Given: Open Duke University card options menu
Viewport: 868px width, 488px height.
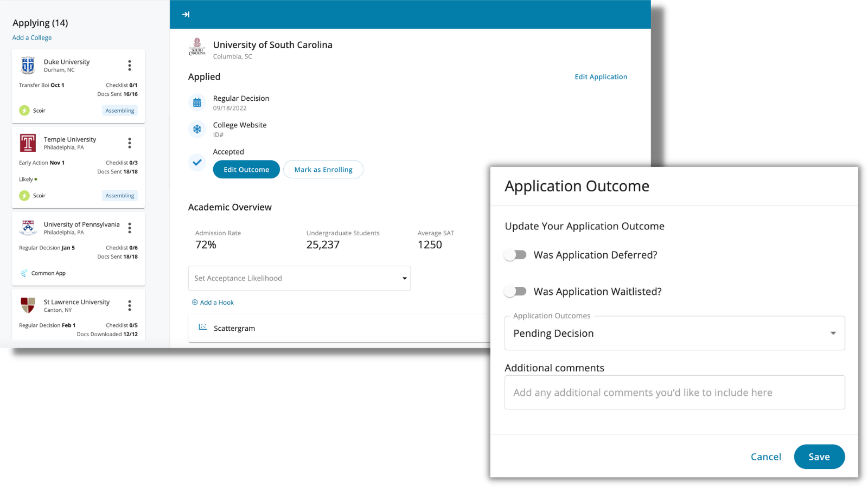Looking at the screenshot, I should pos(130,66).
